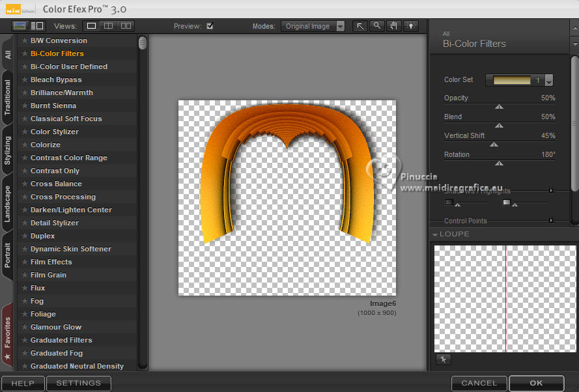
Task: Open the Modes dropdown
Action: [313, 26]
